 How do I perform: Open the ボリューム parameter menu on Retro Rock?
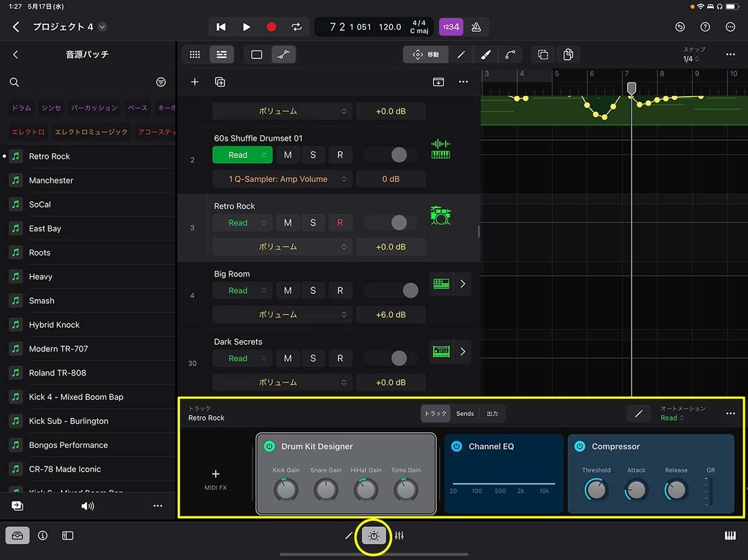coord(282,247)
